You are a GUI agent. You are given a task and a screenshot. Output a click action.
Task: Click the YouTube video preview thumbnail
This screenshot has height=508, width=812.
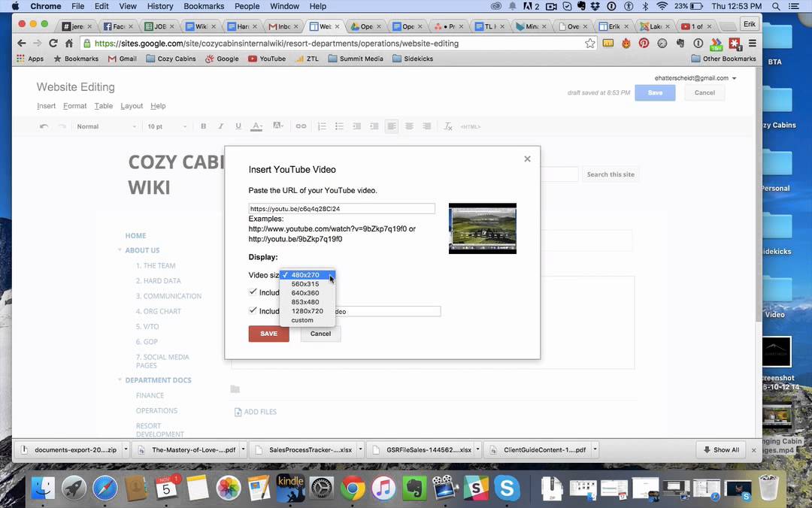pos(483,228)
